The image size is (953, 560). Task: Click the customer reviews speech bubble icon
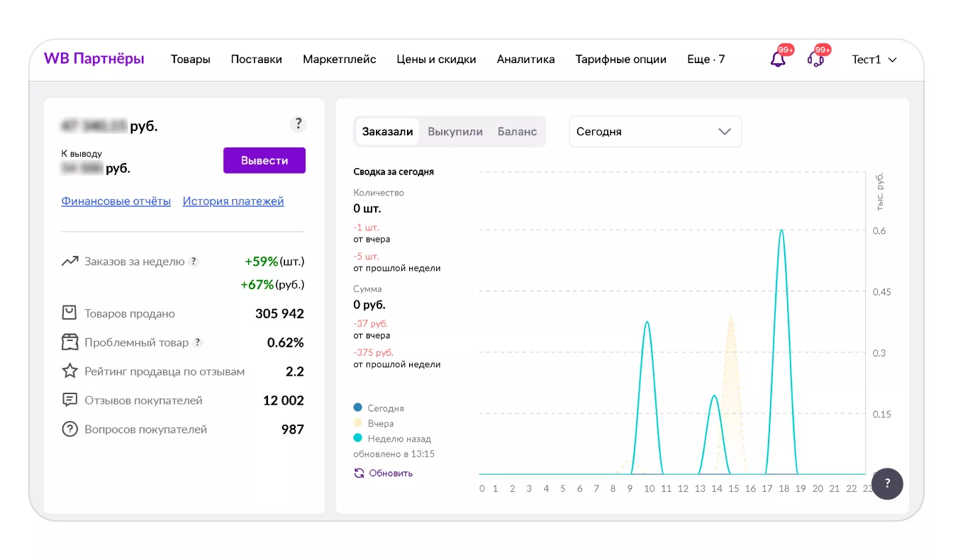pos(69,401)
